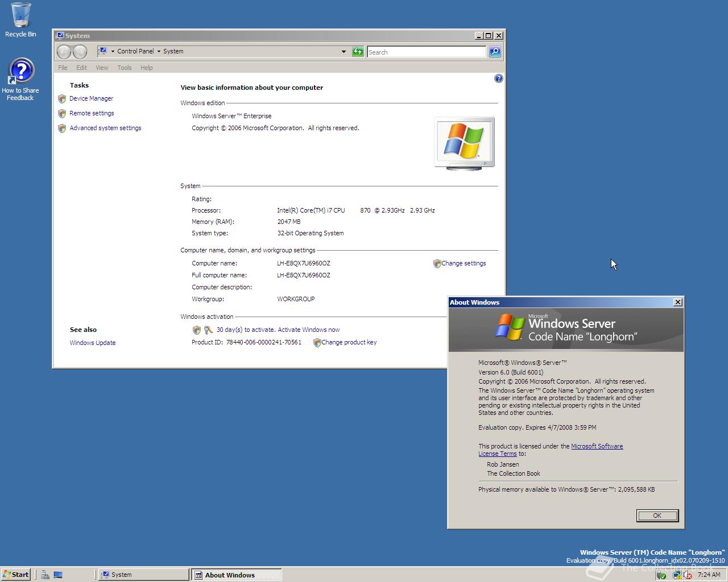Open Device Manager link
Viewport: 728px width, 582px height.
pos(91,98)
